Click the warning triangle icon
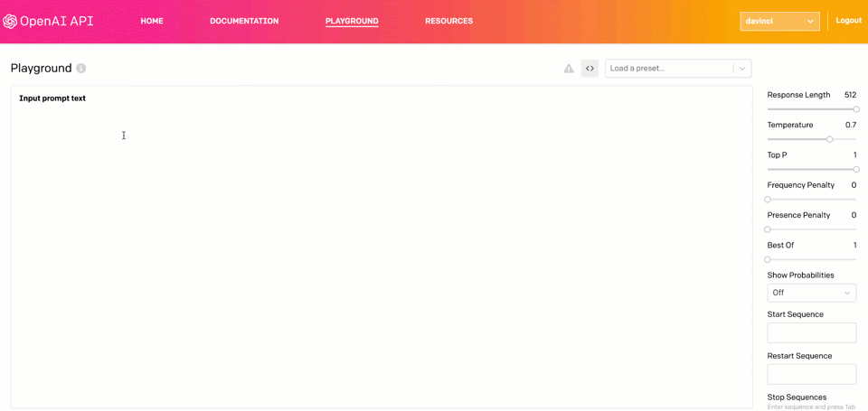Screen dimensions: 868x411 coord(569,69)
